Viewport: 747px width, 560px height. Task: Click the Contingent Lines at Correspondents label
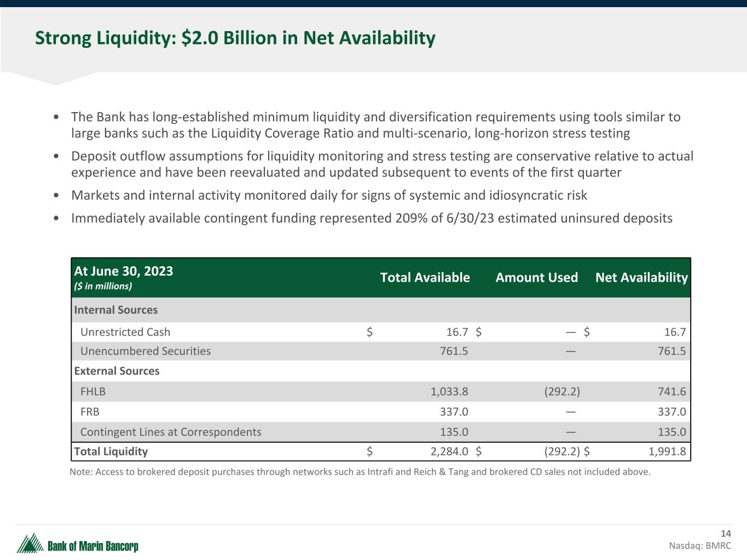tap(171, 432)
